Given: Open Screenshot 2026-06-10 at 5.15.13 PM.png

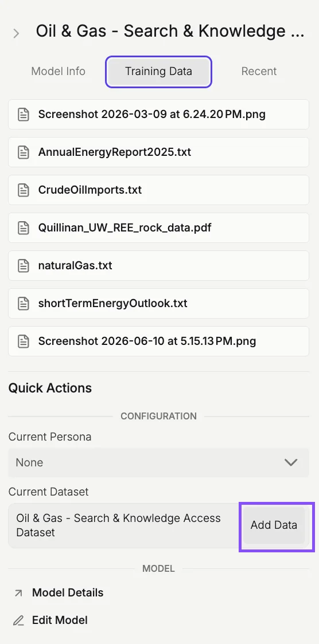Looking at the screenshot, I should [159, 341].
